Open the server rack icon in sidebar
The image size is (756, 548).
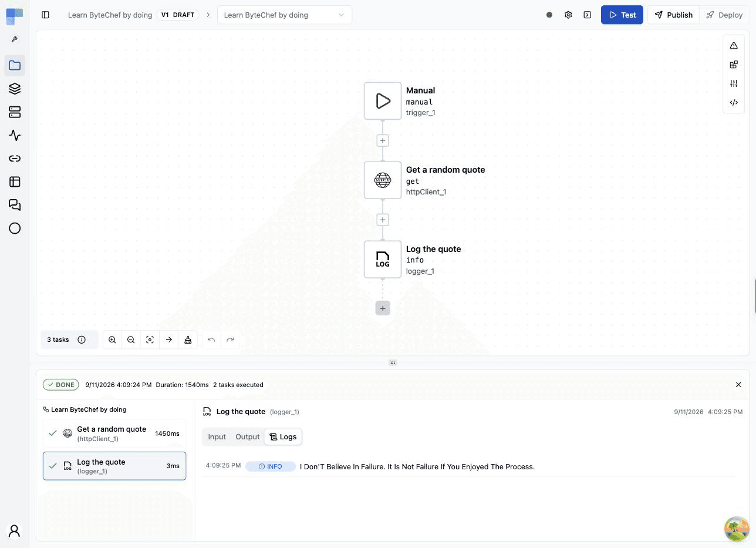tap(15, 112)
